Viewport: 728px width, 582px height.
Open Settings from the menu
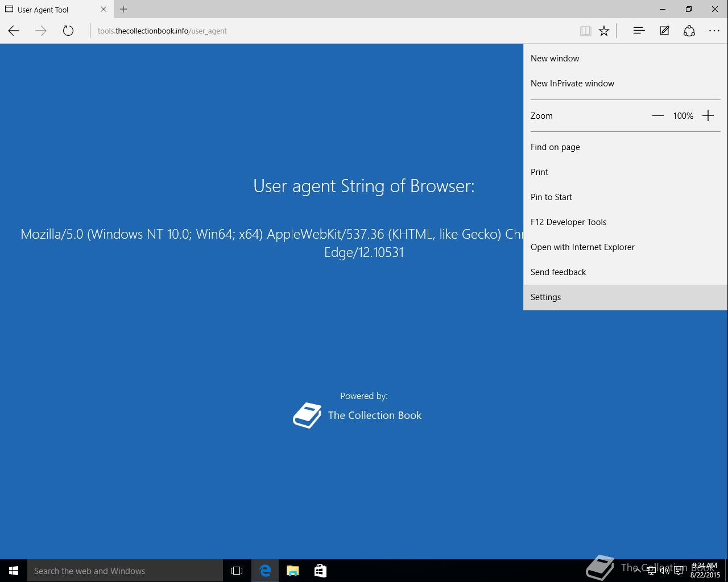(625, 297)
